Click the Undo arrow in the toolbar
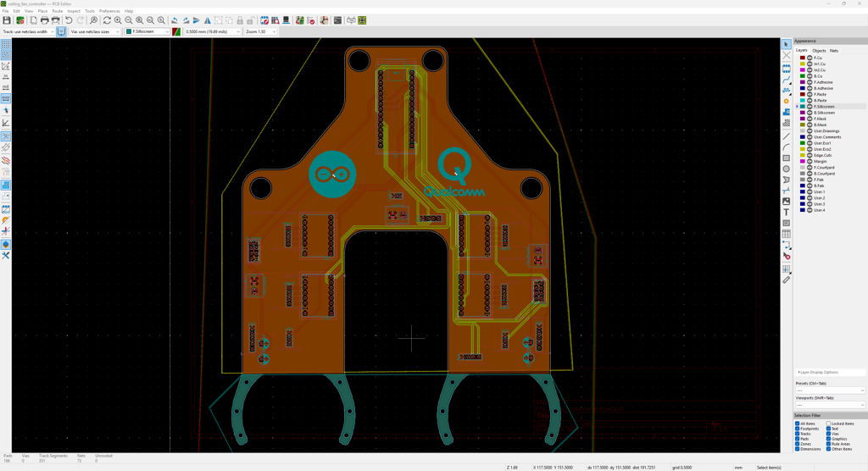Image resolution: width=868 pixels, height=471 pixels. point(69,20)
